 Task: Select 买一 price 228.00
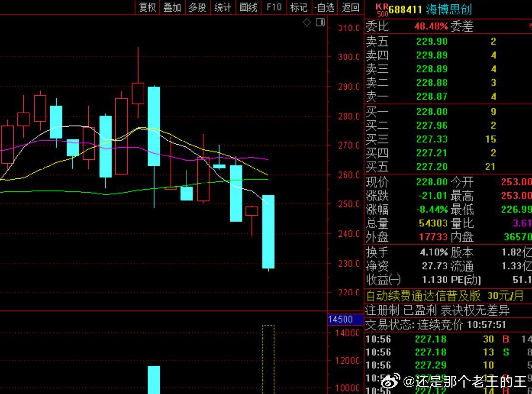pyautogui.click(x=431, y=112)
